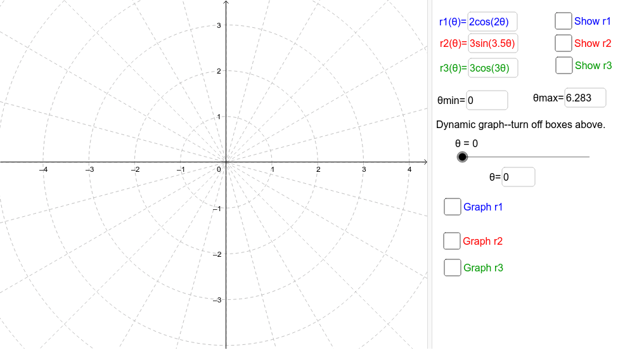The image size is (644, 350).
Task: Toggle the Show r2 checkbox
Action: [563, 43]
